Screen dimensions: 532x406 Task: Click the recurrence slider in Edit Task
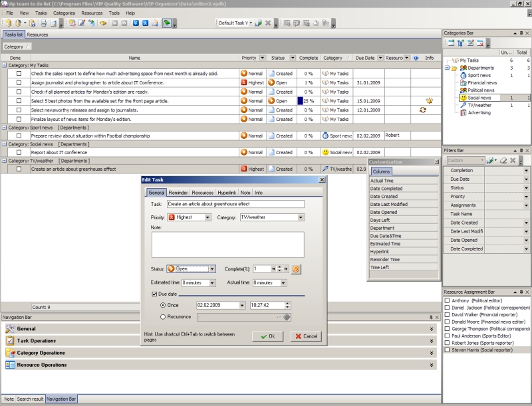(243, 317)
